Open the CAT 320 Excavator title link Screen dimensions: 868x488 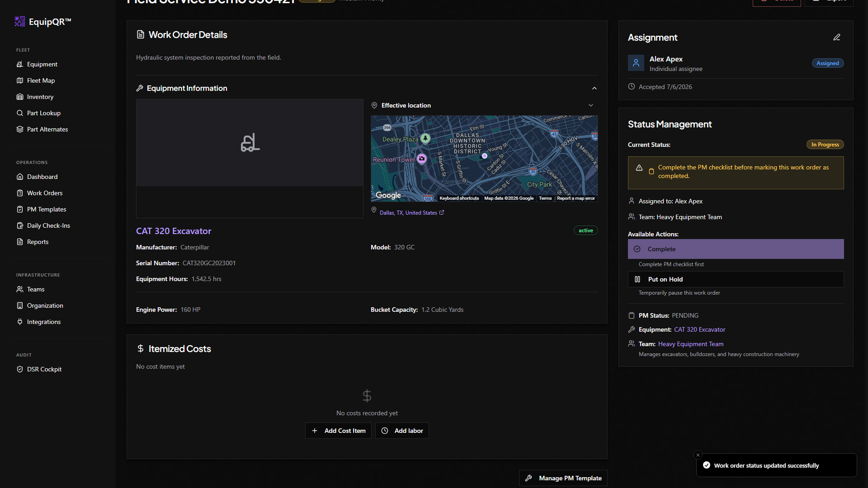[174, 231]
